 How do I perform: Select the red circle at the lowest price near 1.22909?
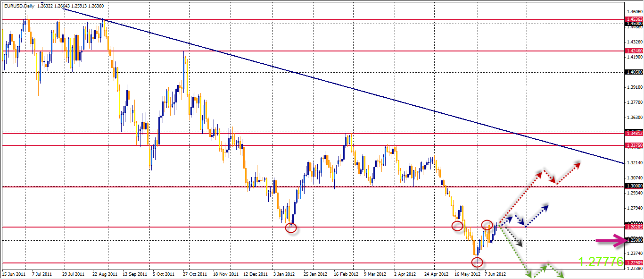(x=477, y=262)
